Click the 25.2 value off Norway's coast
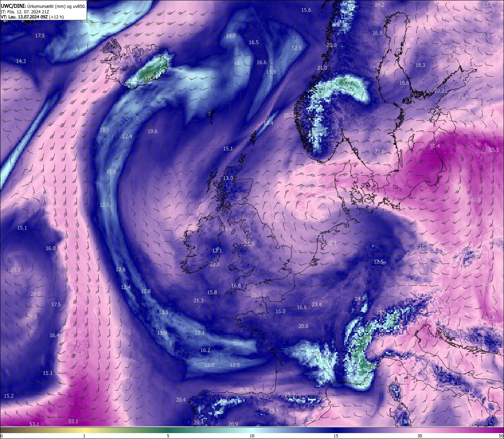Screen dimensions: 504x439 click(289, 115)
